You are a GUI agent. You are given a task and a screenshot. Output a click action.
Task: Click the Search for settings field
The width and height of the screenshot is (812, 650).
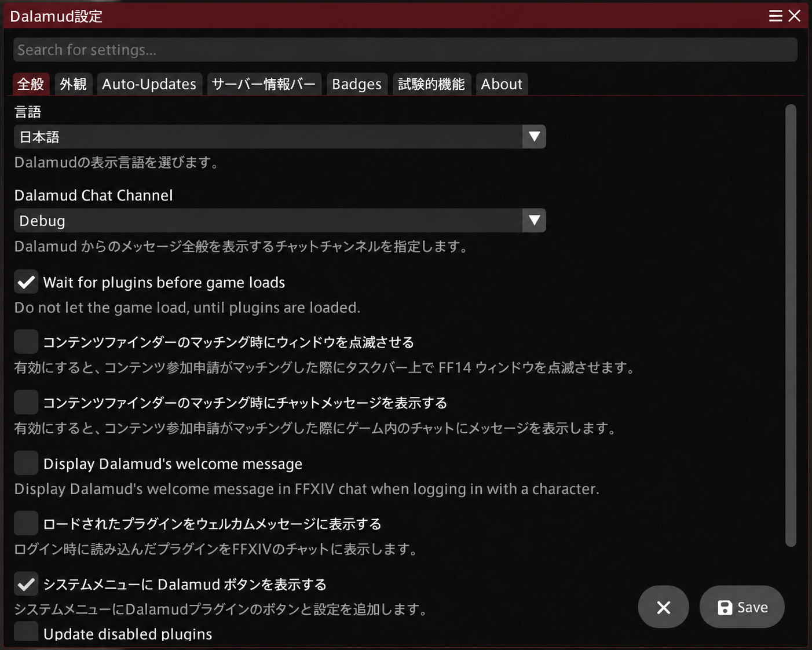[405, 50]
